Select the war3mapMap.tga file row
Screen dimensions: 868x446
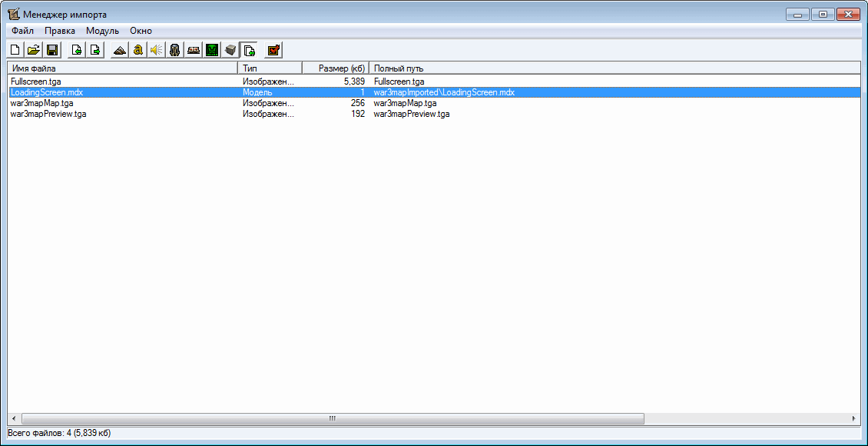pyautogui.click(x=434, y=103)
